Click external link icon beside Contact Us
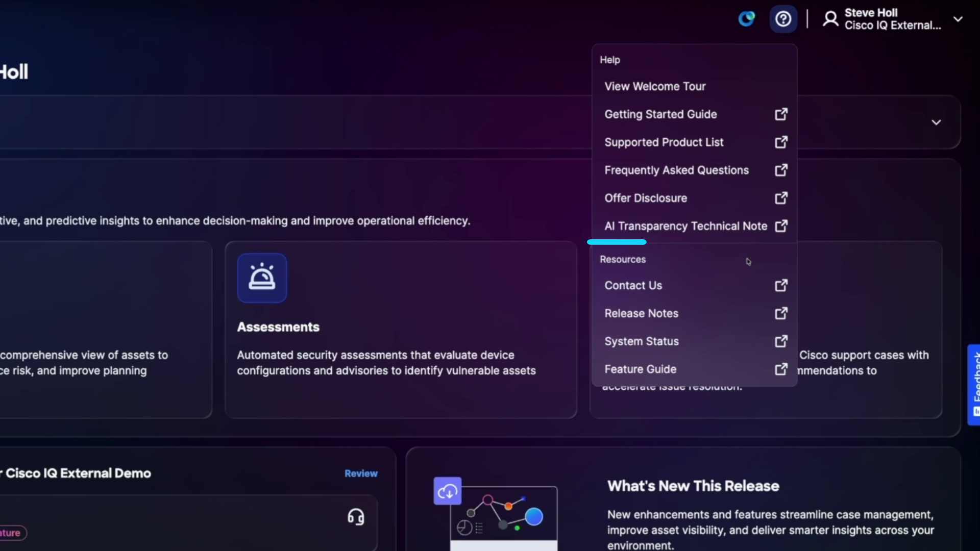This screenshot has width=980, height=551. (x=781, y=285)
